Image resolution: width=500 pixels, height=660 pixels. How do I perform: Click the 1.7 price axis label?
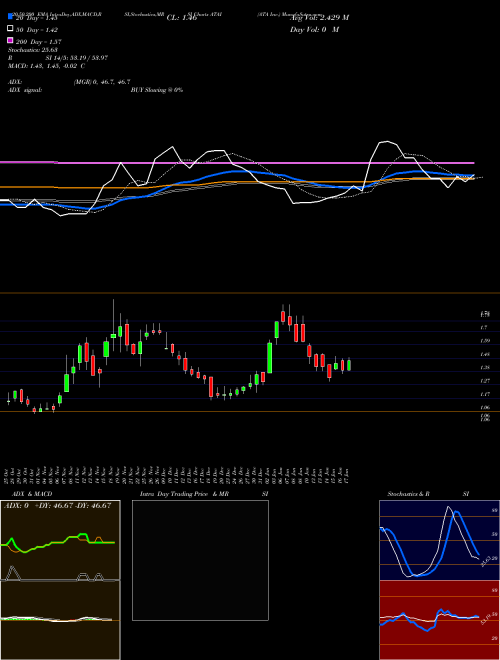(484, 327)
